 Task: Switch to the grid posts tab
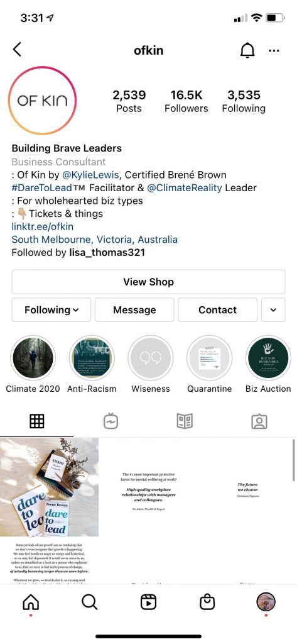tap(37, 421)
